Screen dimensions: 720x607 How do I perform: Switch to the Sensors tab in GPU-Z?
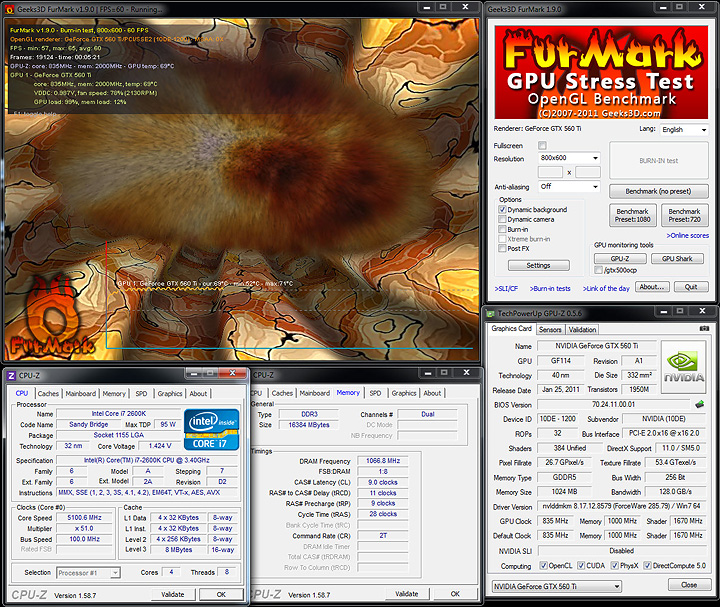[550, 330]
